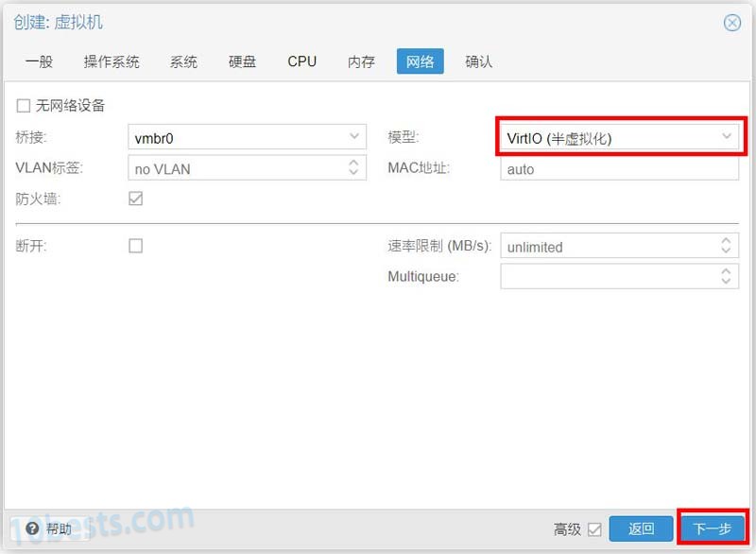Expand the 桥接 vmbr0 dropdown
This screenshot has height=554, width=756.
(x=354, y=137)
